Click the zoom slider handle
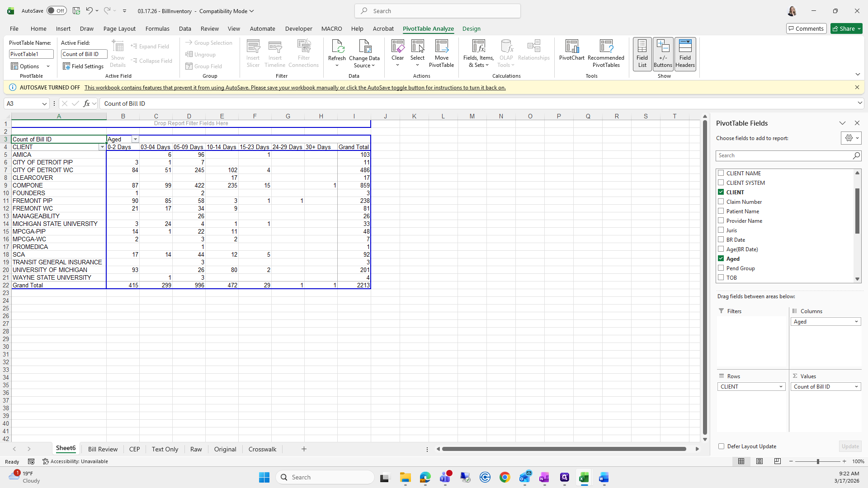868x488 pixels. (818, 462)
